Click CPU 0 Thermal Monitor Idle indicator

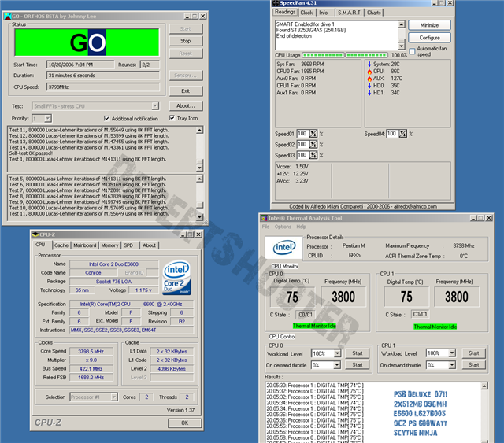coord(314,326)
